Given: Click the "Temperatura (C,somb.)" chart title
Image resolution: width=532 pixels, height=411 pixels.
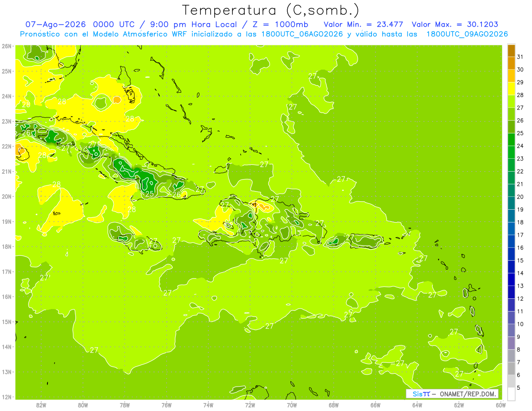Looking at the screenshot, I should 270,10.
